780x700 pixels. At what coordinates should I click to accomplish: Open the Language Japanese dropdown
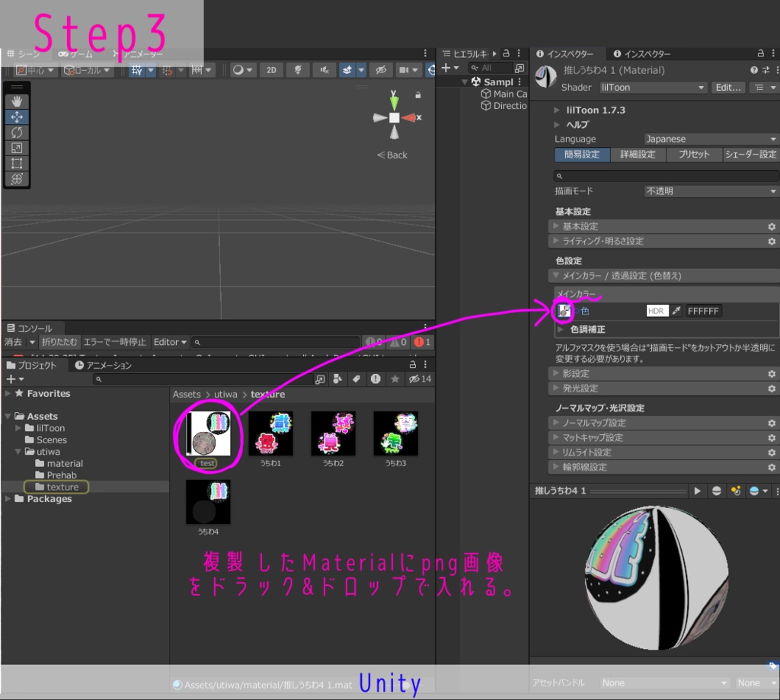[x=711, y=139]
